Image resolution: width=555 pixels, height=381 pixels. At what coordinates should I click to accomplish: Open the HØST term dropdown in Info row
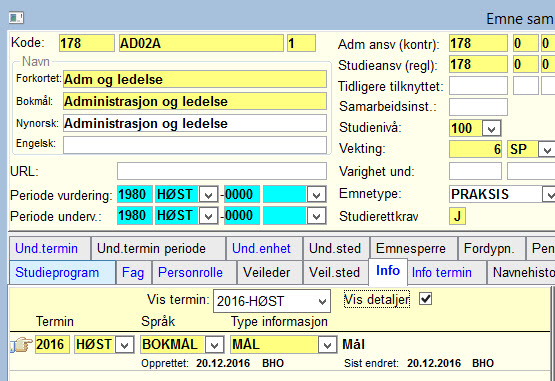coord(124,345)
